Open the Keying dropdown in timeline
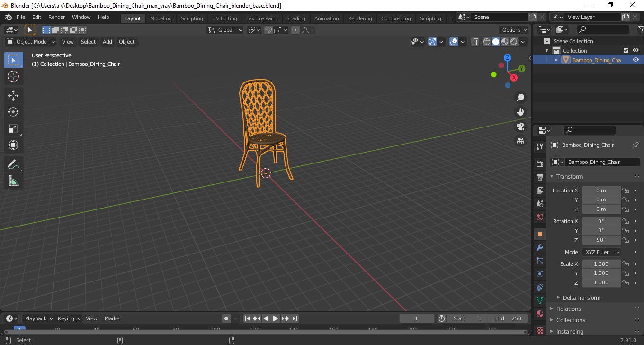644x345 pixels. [x=69, y=318]
